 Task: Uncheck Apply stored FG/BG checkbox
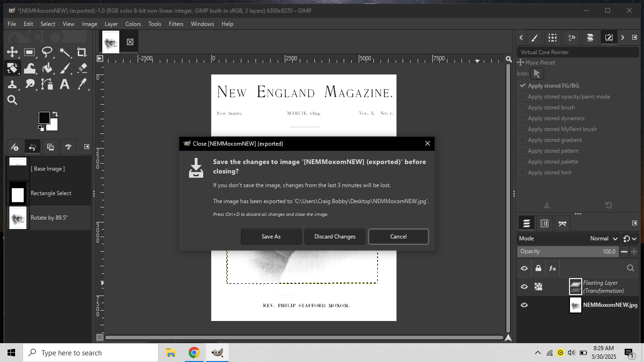pyautogui.click(x=522, y=86)
